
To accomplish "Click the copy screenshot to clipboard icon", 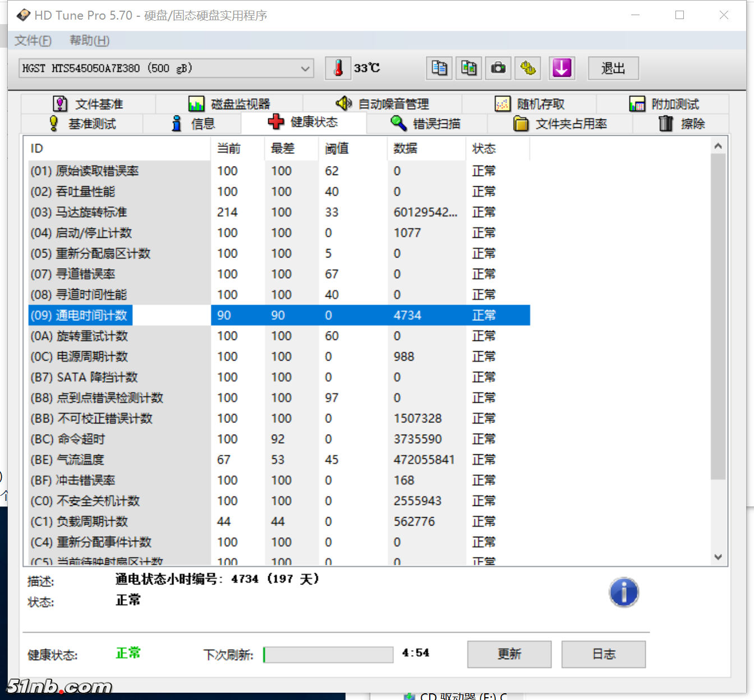I will [468, 68].
